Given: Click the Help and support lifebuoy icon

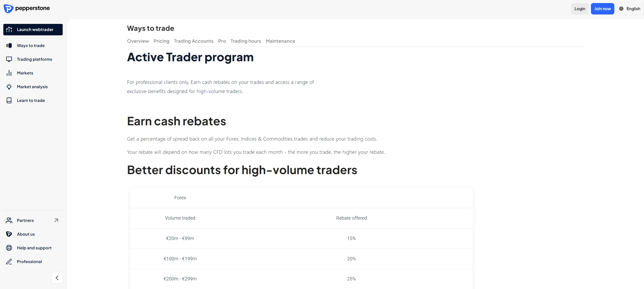Looking at the screenshot, I should pos(9,248).
